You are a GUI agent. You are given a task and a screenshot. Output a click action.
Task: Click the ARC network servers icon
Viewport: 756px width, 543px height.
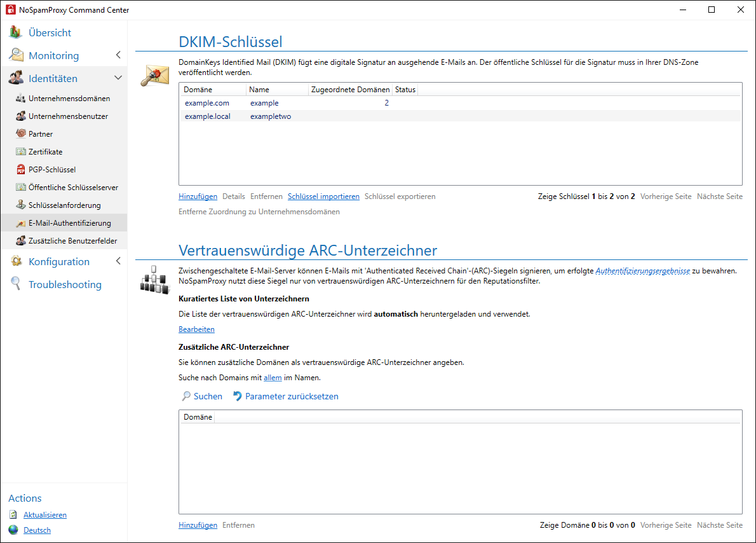point(155,280)
